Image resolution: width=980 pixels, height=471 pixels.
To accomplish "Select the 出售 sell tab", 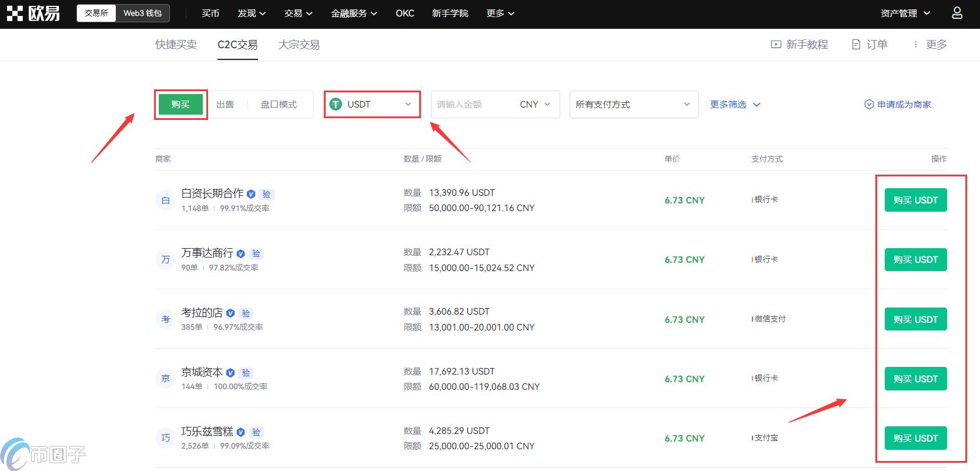I will pos(225,105).
